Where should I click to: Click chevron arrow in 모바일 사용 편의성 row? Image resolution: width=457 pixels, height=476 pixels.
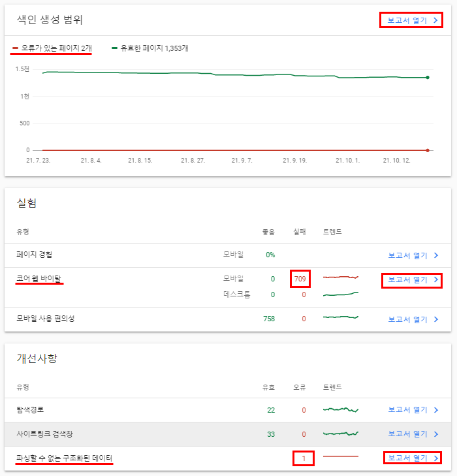[x=436, y=319]
